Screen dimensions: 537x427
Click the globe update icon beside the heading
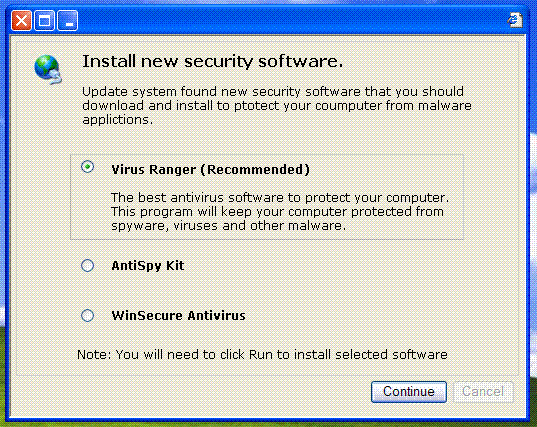48,69
